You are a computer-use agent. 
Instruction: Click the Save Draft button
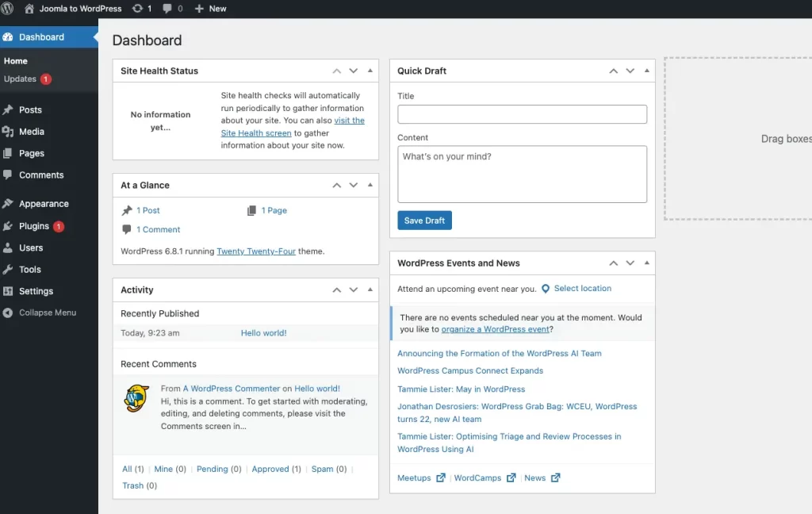click(424, 220)
